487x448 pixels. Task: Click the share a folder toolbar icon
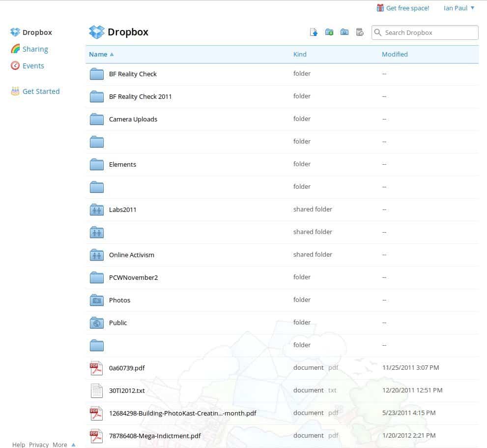click(344, 32)
